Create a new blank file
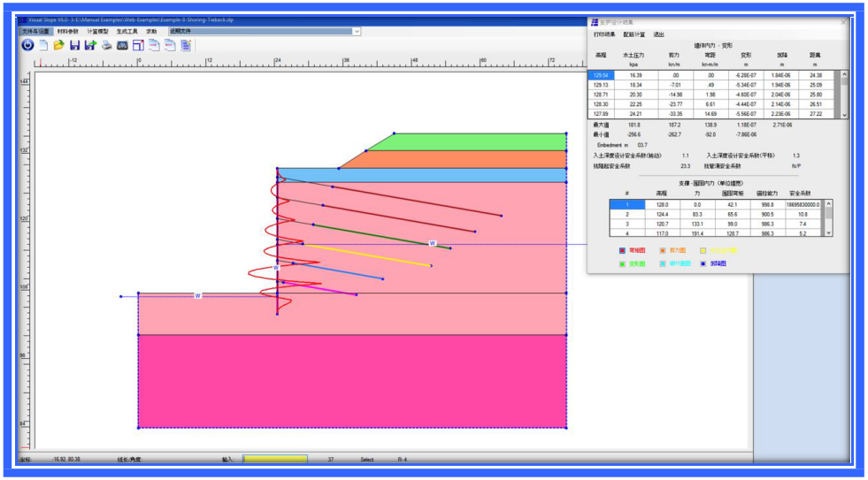This screenshot has height=480, width=868. click(x=43, y=45)
